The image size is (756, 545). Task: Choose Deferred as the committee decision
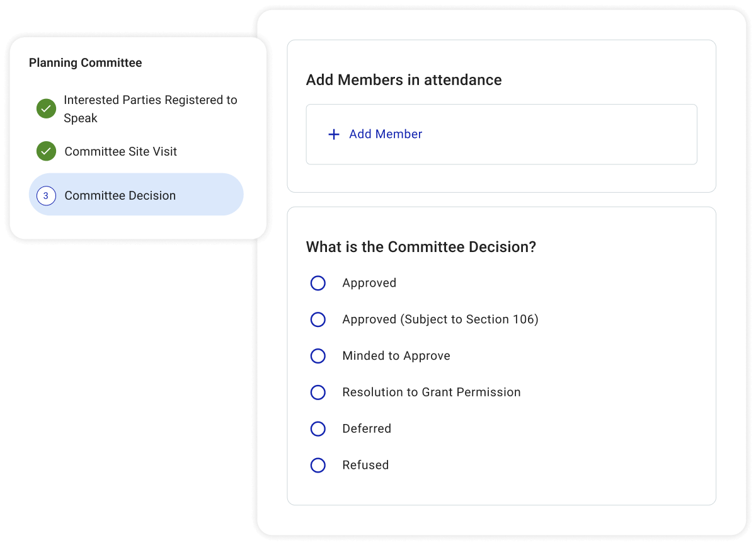click(318, 428)
